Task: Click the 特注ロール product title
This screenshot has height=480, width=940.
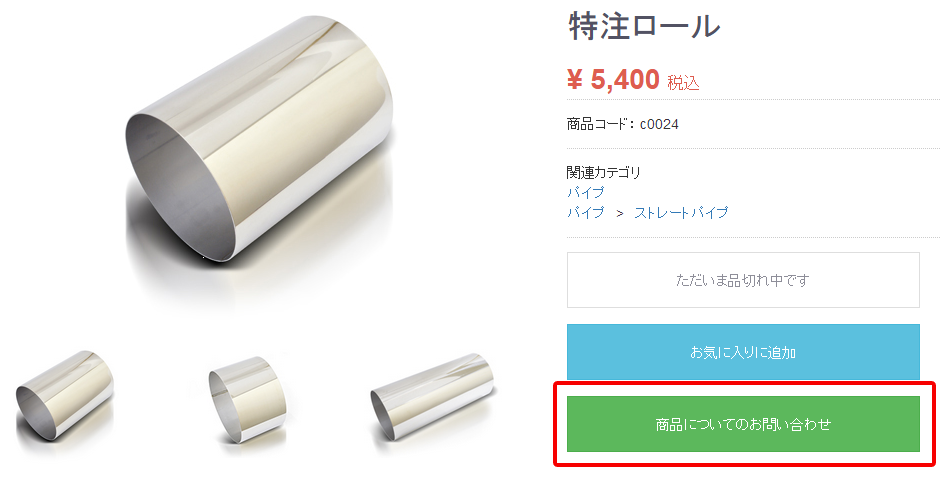Action: click(x=644, y=26)
